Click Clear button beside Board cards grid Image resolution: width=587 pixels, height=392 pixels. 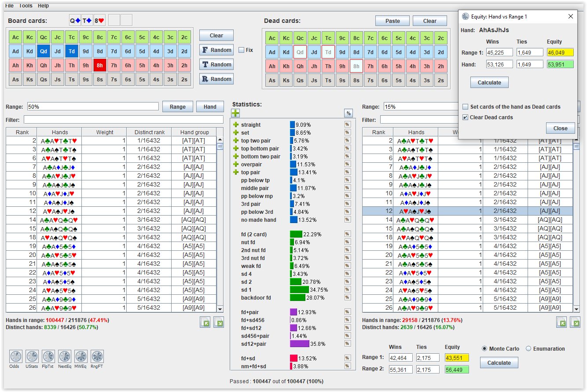216,36
